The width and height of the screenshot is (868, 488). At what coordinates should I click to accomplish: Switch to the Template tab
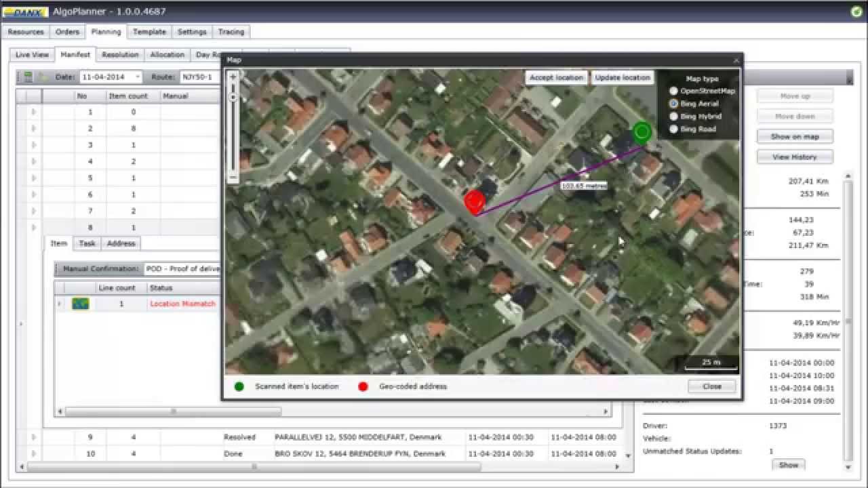point(149,32)
